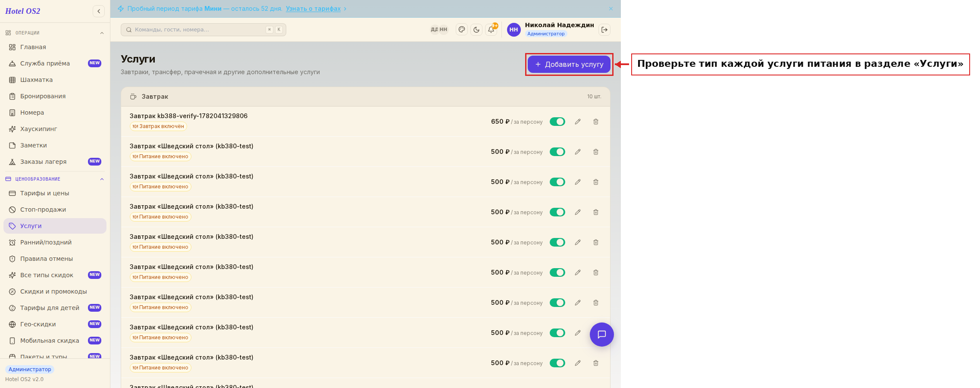Image resolution: width=980 pixels, height=388 pixels.
Task: Open Тарифы для детей
Action: point(55,308)
